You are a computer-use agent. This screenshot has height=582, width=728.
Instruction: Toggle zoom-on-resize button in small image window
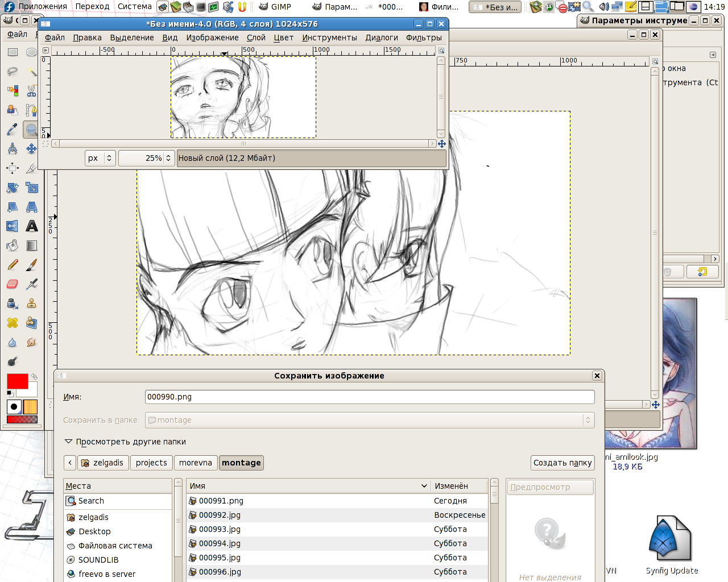point(441,51)
